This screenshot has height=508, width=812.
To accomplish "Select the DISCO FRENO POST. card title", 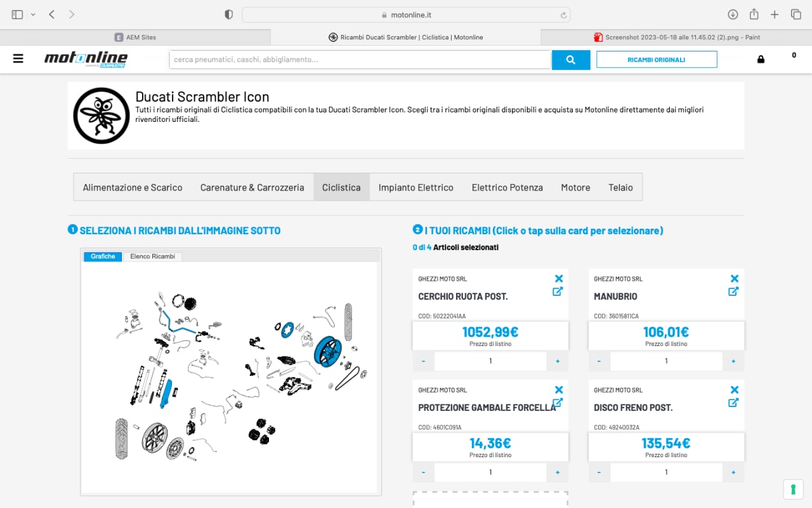I will [632, 408].
